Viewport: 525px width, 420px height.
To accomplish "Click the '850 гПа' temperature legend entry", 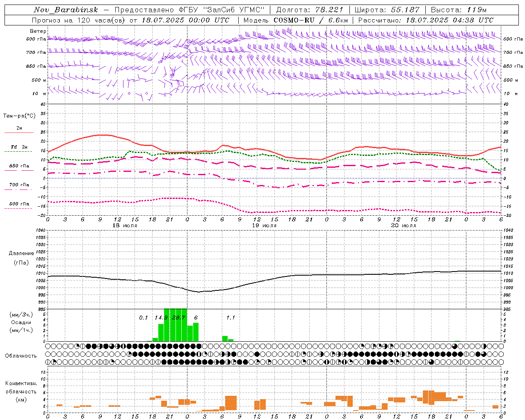I will (19, 166).
